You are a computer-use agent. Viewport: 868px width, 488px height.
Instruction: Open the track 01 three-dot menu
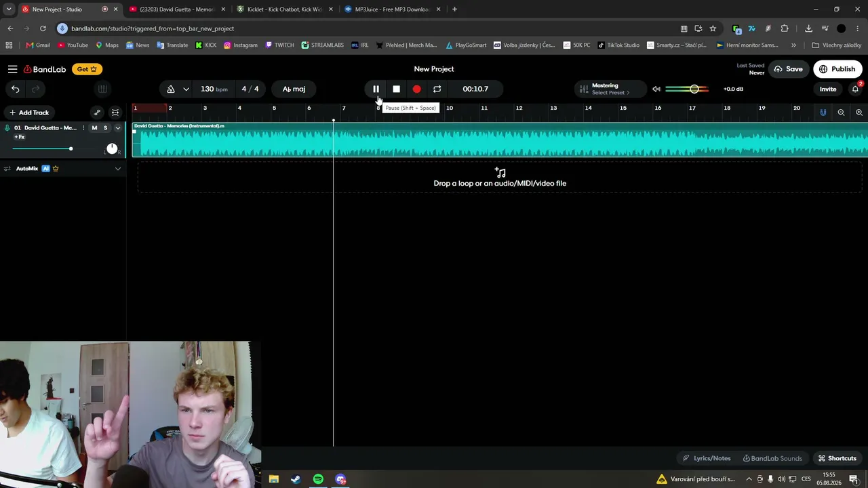tap(83, 128)
